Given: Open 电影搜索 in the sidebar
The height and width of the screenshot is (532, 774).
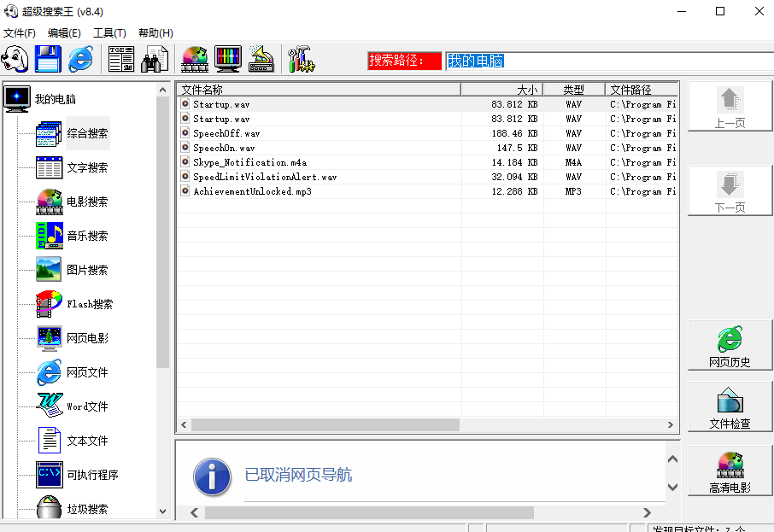Looking at the screenshot, I should 87,202.
